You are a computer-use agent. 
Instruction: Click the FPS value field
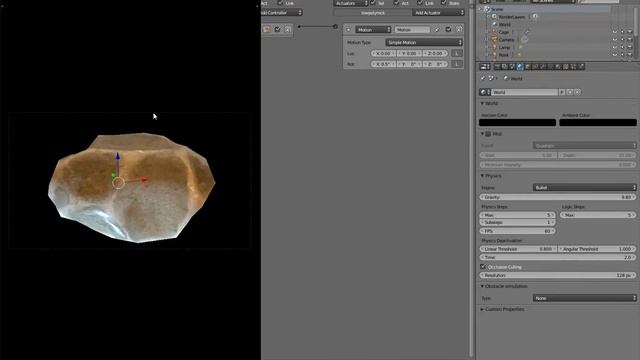pyautogui.click(x=517, y=231)
